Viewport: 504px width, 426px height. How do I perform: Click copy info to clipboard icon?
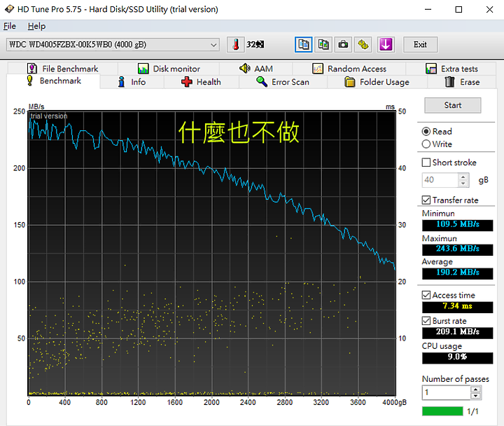click(x=303, y=45)
